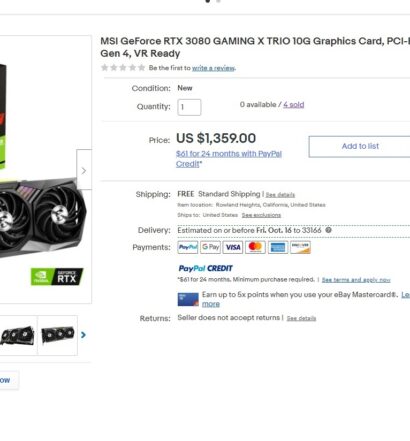Image resolution: width=410 pixels, height=441 pixels.
Task: Click the delivery estimate help icon
Action: tap(328, 230)
